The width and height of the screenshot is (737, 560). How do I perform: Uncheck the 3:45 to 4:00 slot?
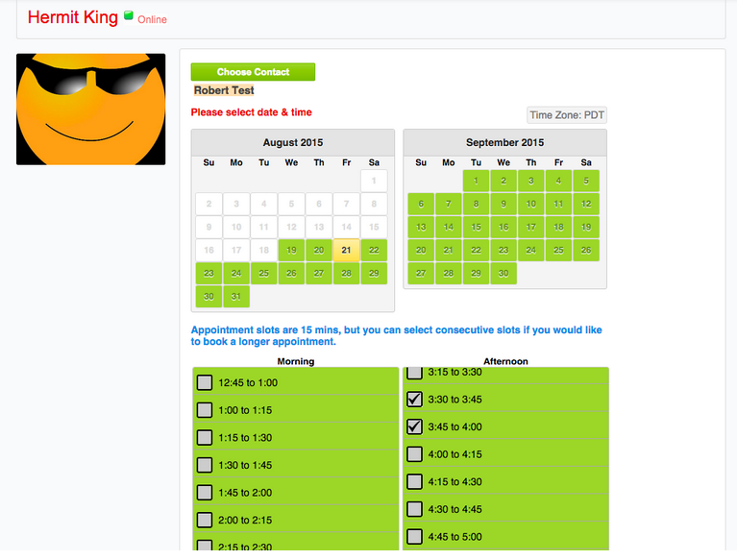(x=414, y=426)
